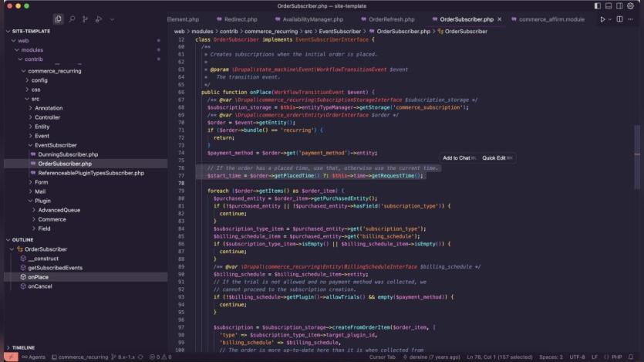Open editor more actions ellipsis

630,19
